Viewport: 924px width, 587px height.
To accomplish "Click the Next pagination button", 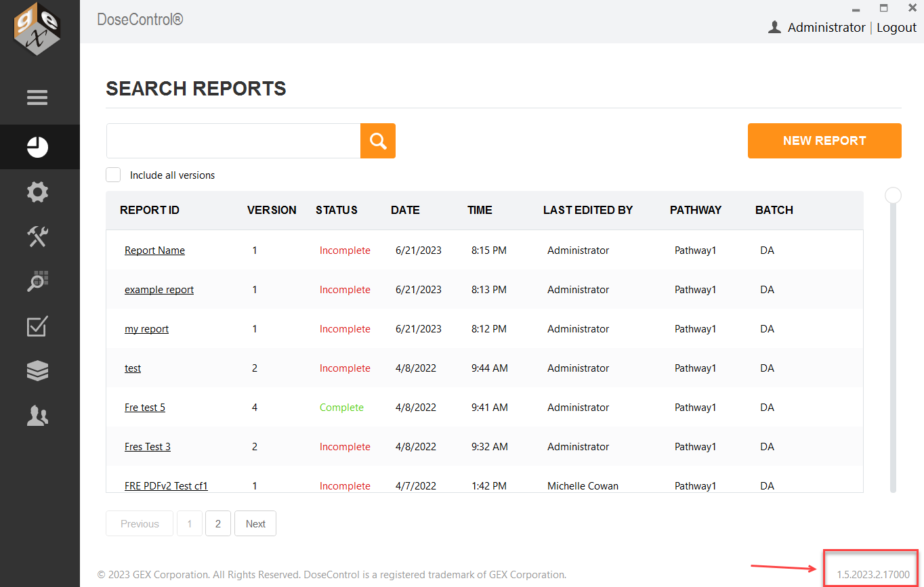I will (255, 523).
